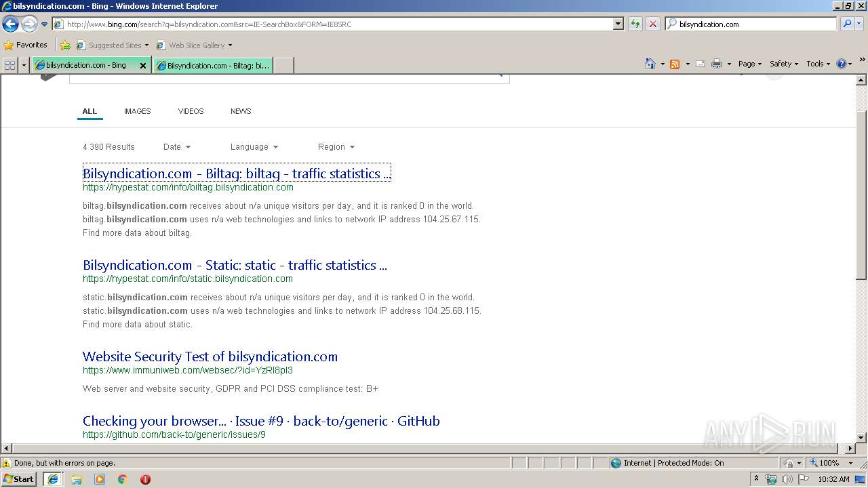
Task: Add to Favorites bar star icon
Action: coord(65,45)
